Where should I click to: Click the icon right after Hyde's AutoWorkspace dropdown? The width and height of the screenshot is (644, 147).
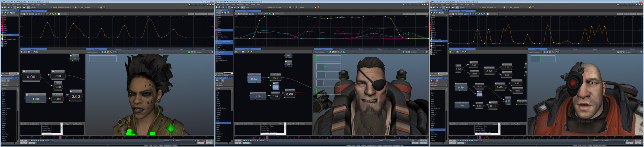point(330,52)
